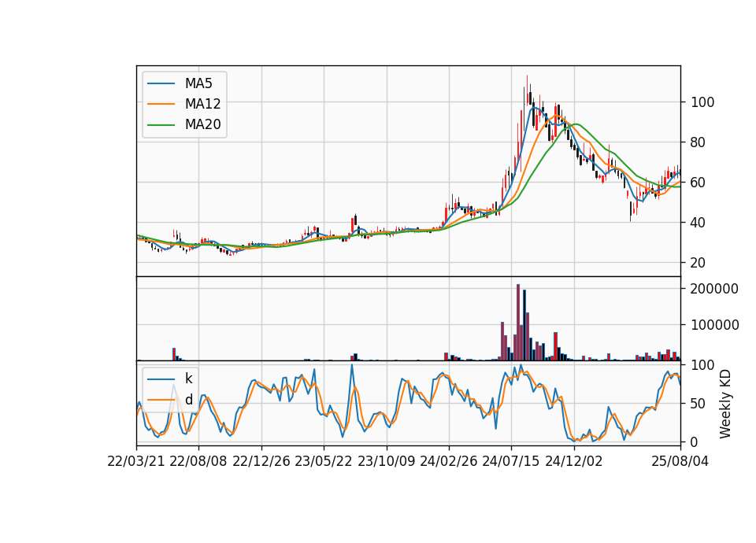
Task: Click the 22/08/08 date tick label
Action: tap(198, 461)
